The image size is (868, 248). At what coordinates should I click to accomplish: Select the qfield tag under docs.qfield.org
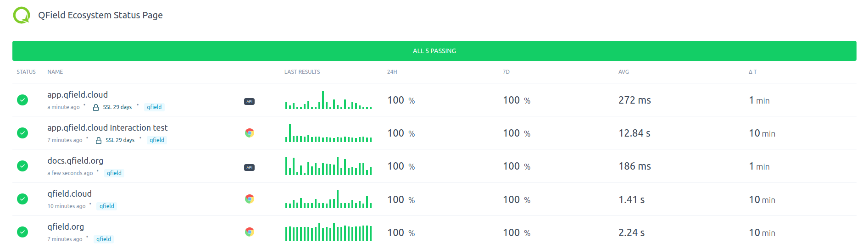tap(114, 173)
